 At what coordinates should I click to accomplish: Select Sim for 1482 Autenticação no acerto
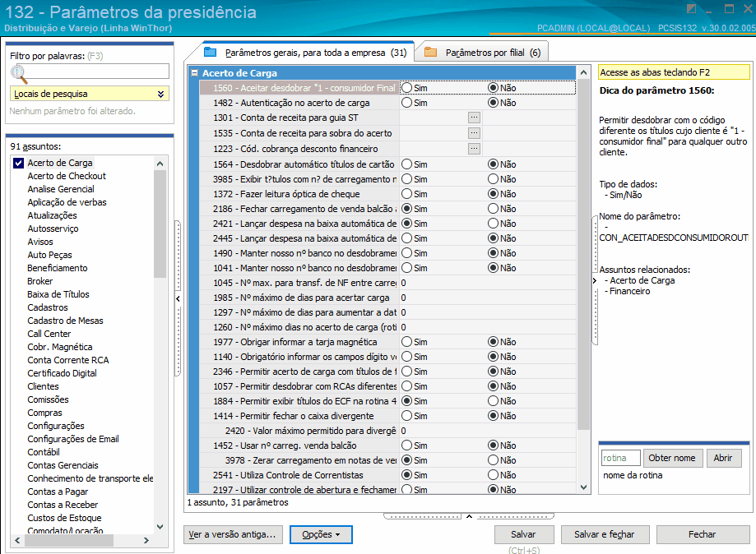407,103
